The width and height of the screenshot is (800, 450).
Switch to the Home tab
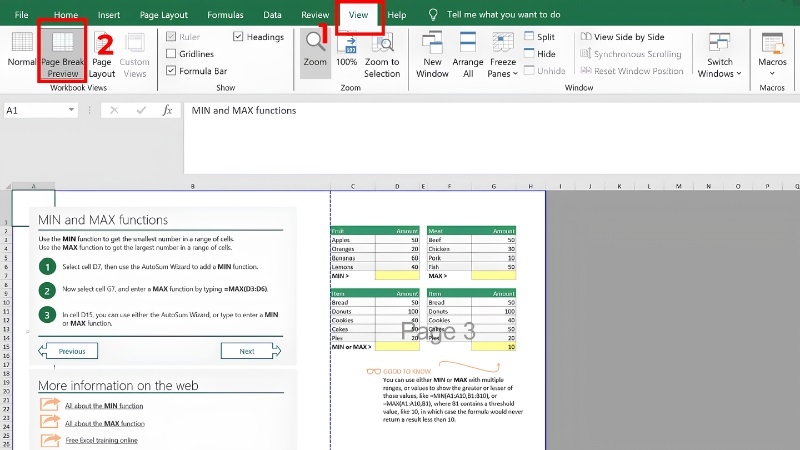[66, 15]
